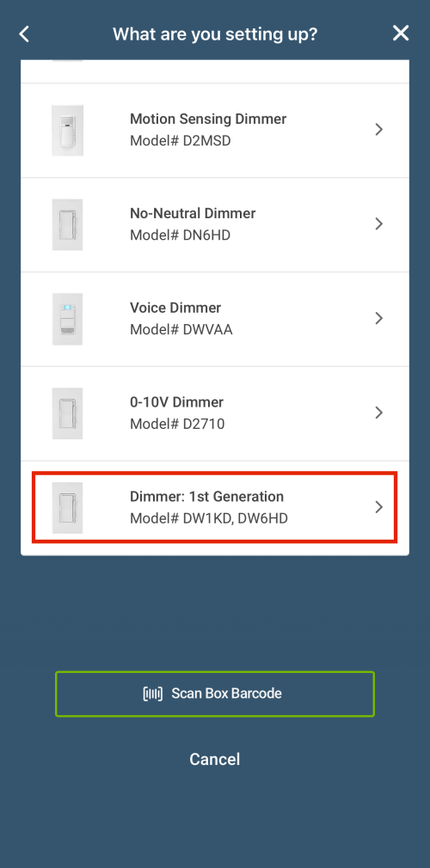Viewport: 430px width, 868px height.
Task: Tap the 0-10V Dimmer device image
Action: point(68,413)
